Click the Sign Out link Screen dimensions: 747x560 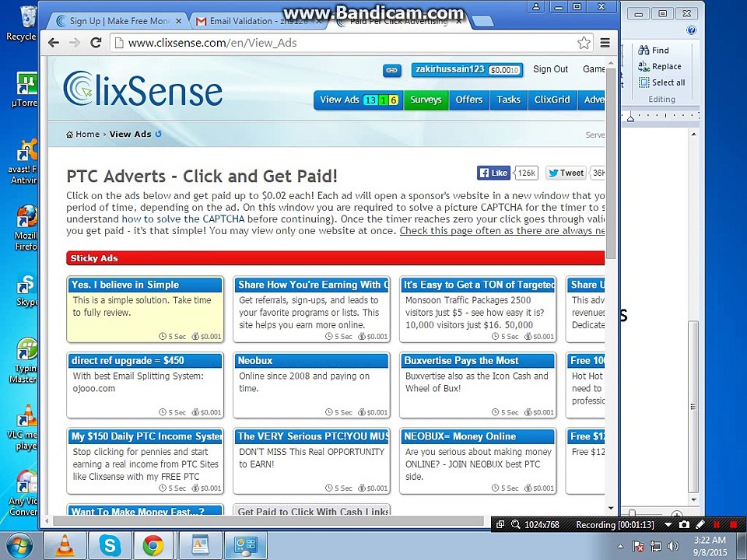click(x=550, y=69)
